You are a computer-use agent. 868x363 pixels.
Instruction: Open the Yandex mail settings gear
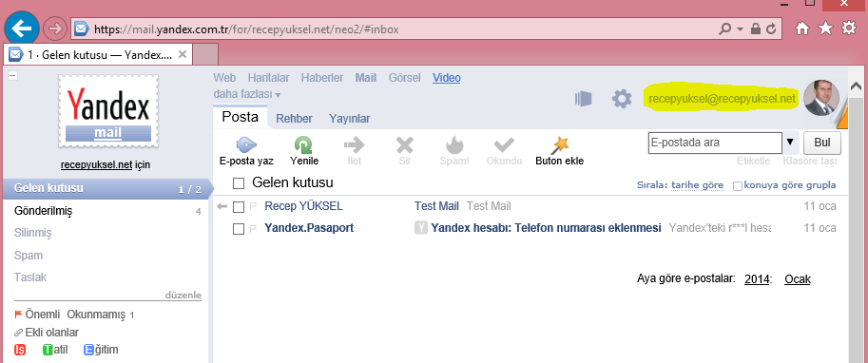622,99
